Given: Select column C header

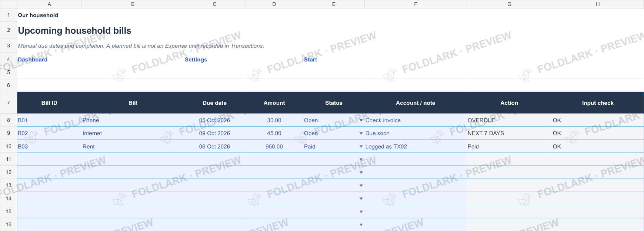Looking at the screenshot, I should coord(214,4).
